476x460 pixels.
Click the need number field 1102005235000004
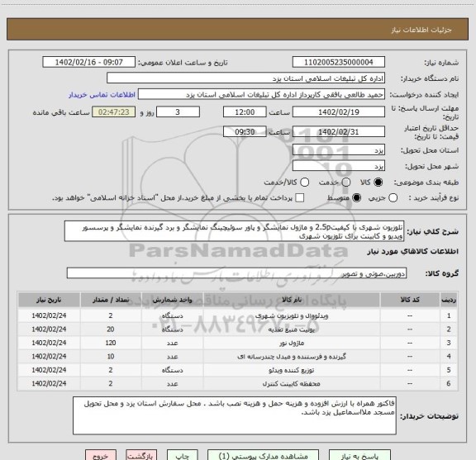pyautogui.click(x=339, y=62)
